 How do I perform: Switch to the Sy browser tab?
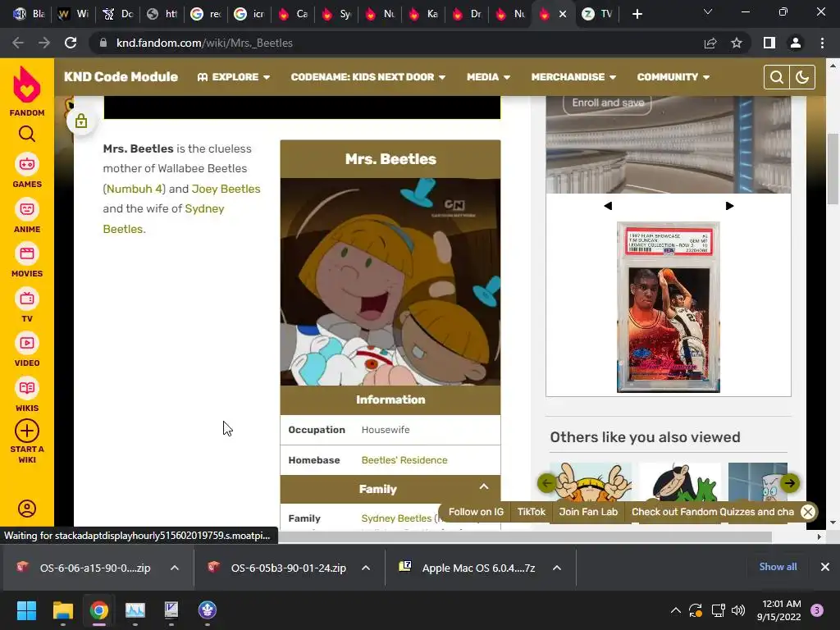coord(336,14)
